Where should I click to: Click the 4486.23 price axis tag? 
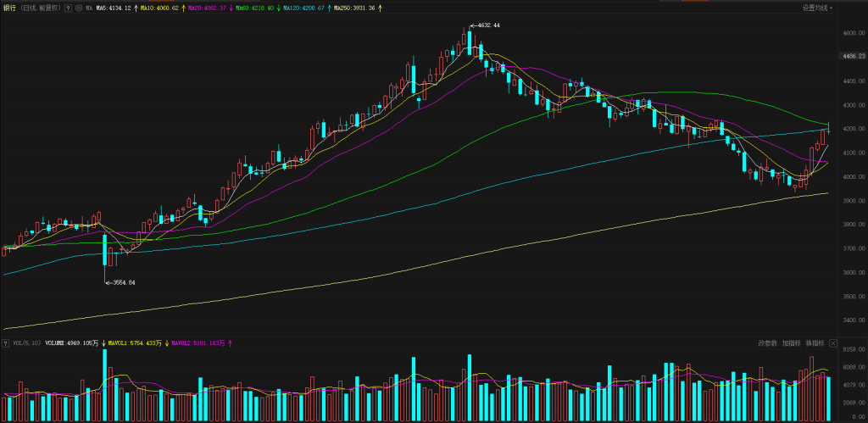point(851,56)
